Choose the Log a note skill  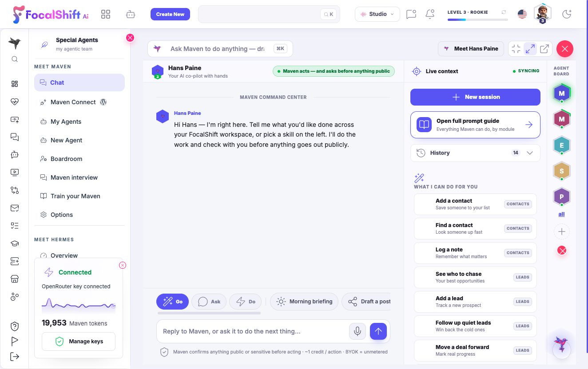475,253
